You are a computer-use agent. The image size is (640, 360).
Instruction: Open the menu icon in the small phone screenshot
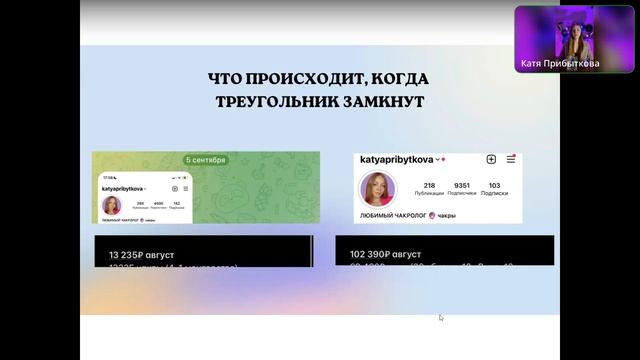186,189
